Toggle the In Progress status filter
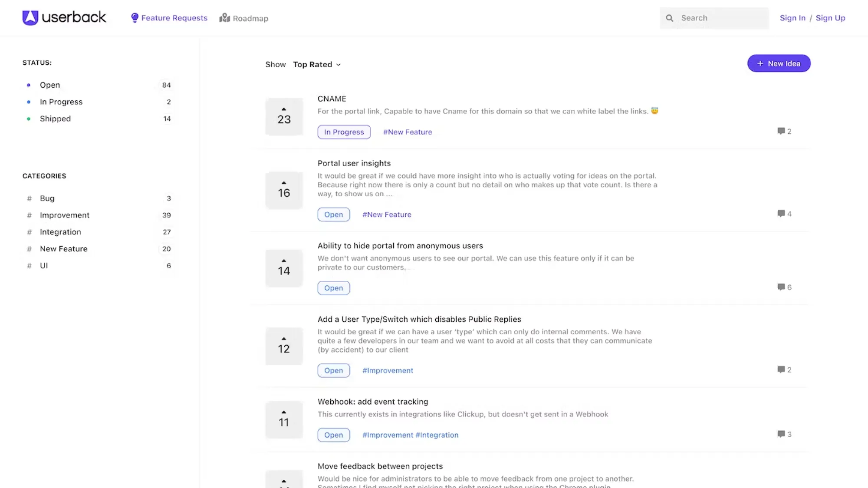Viewport: 868px width, 488px height. pos(61,102)
